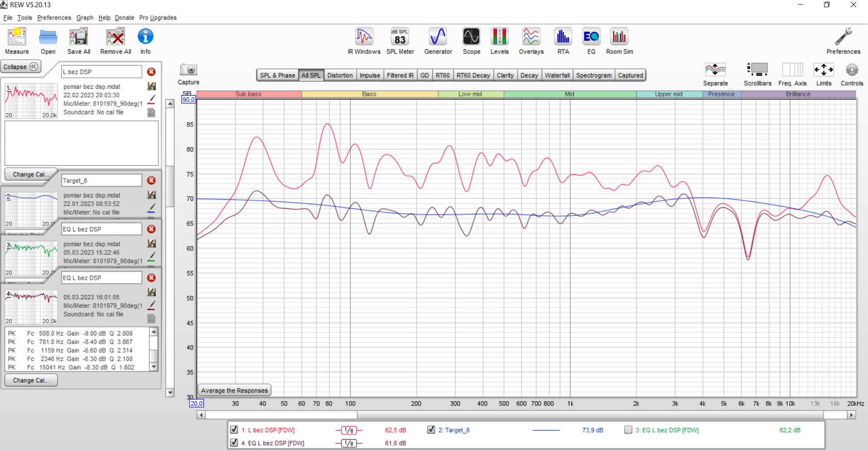Click the 90,0 SPL axis top limit box
868x451 pixels.
click(x=188, y=100)
